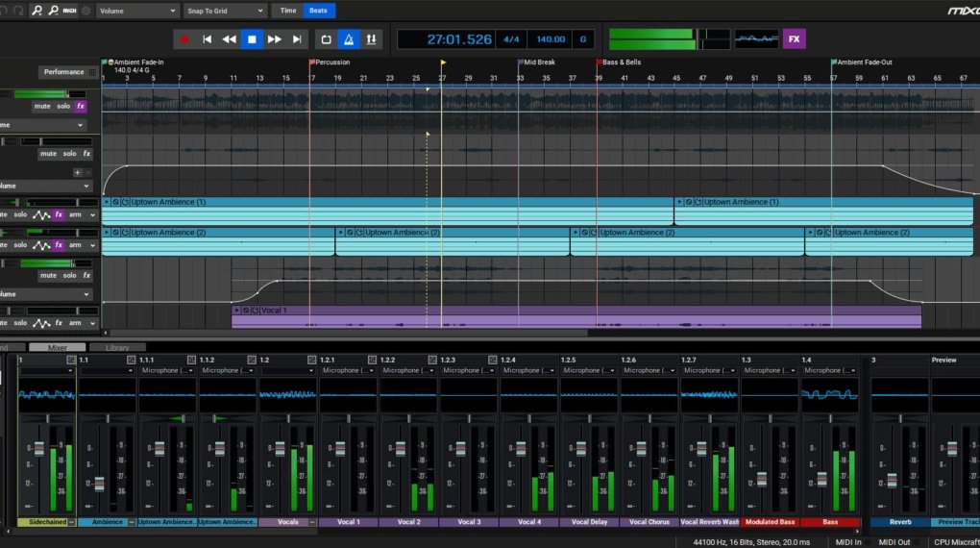Click channel 1.2 Vocals layout icon
980x548 pixels.
point(312,360)
